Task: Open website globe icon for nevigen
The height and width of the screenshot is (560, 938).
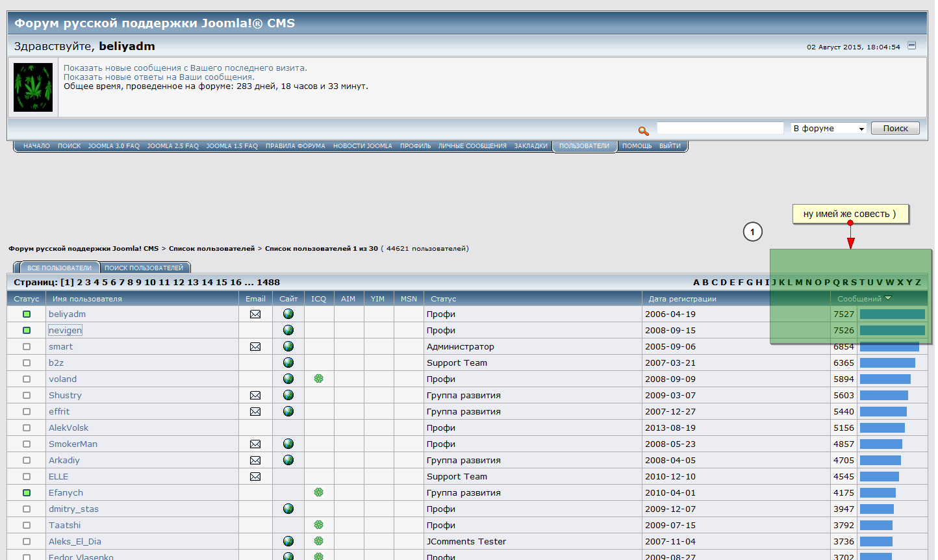Action: point(288,330)
